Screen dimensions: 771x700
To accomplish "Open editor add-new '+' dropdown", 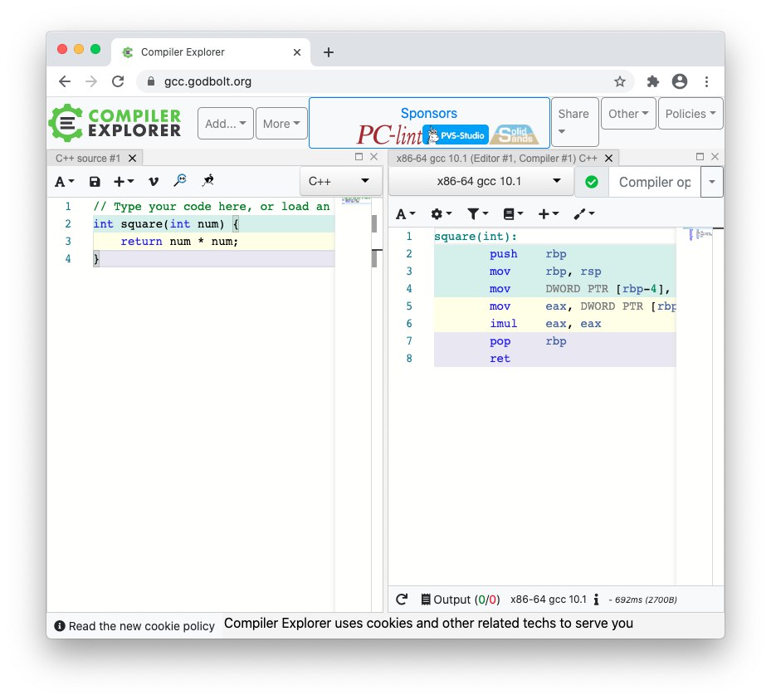I will 124,182.
